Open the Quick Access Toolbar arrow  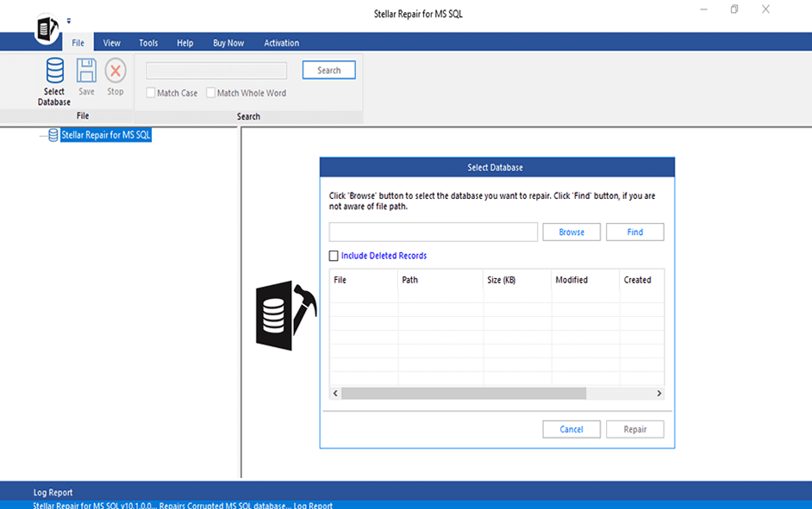coord(68,19)
